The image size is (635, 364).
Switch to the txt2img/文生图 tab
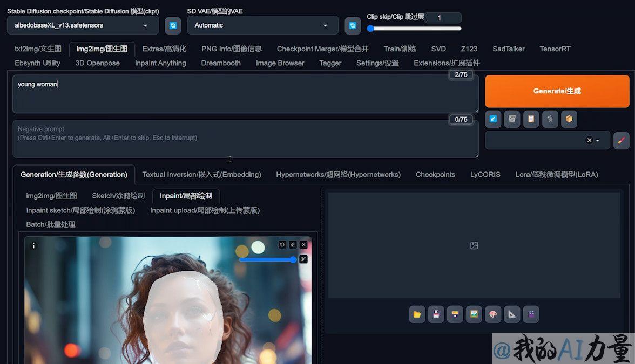38,49
